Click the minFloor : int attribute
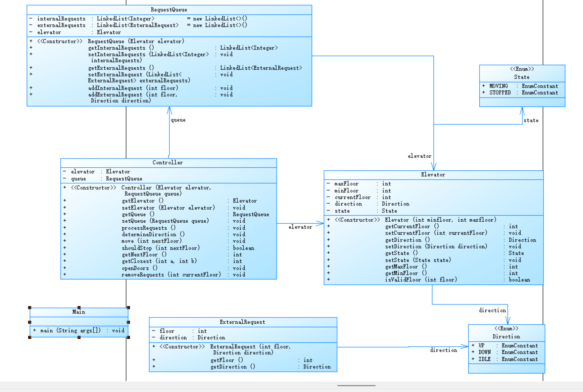The height and width of the screenshot is (392, 583). tap(359, 191)
